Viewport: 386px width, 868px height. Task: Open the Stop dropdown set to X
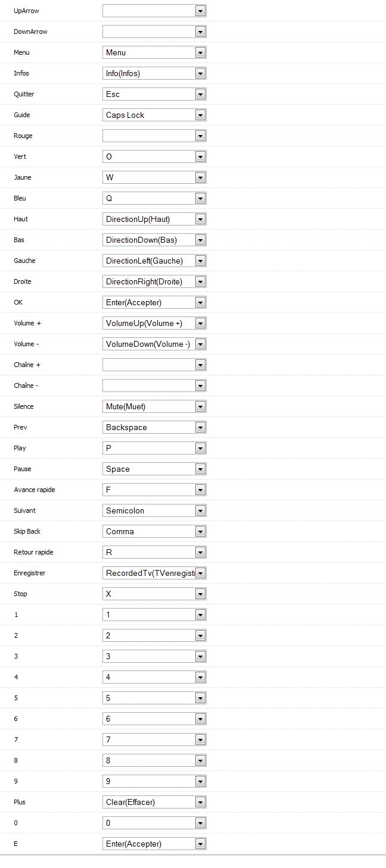(x=154, y=594)
